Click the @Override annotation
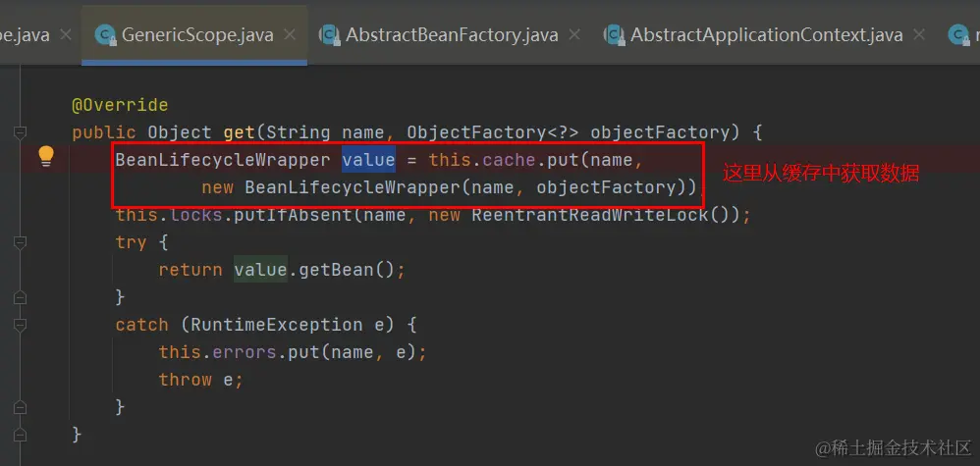The height and width of the screenshot is (466, 980). click(120, 105)
